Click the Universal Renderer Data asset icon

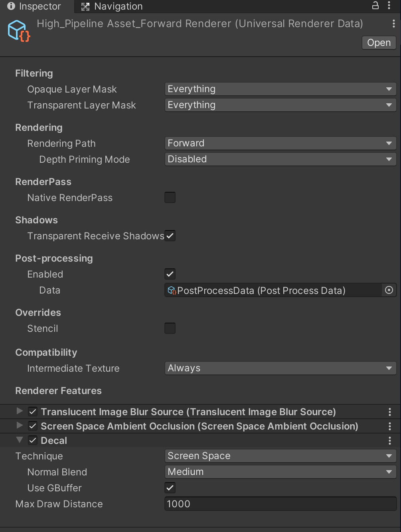(19, 31)
